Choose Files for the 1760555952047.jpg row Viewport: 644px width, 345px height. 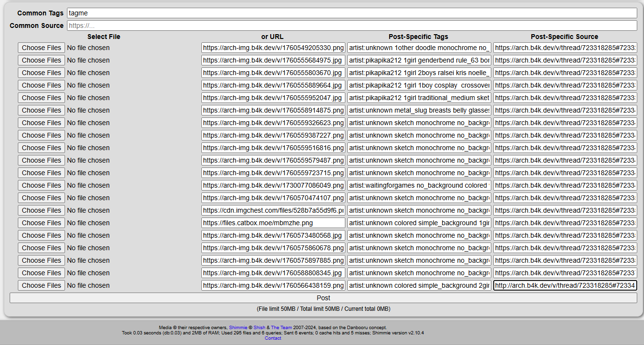[41, 98]
